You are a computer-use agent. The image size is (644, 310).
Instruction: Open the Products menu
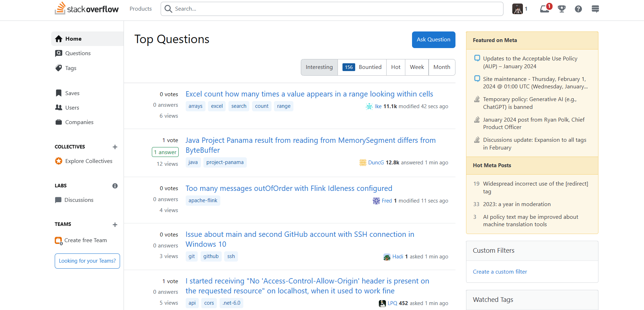pyautogui.click(x=141, y=9)
